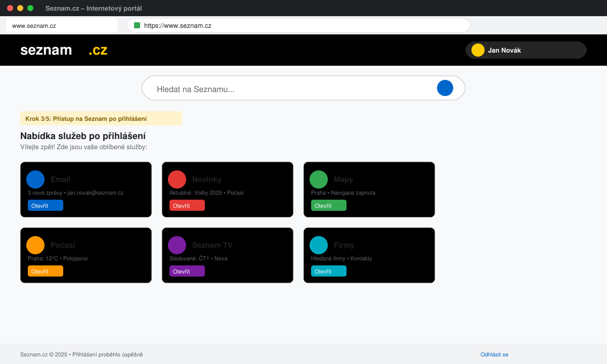The image size is (607, 364).
Task: Click 'Hledané firmy • Kontakty' text
Action: pyautogui.click(x=341, y=258)
